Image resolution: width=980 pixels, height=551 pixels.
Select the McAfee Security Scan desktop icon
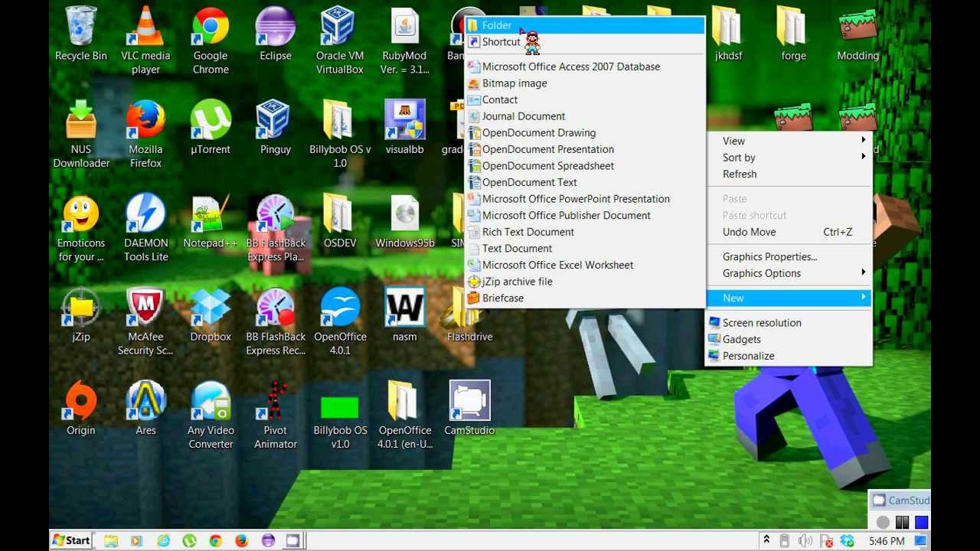[145, 322]
